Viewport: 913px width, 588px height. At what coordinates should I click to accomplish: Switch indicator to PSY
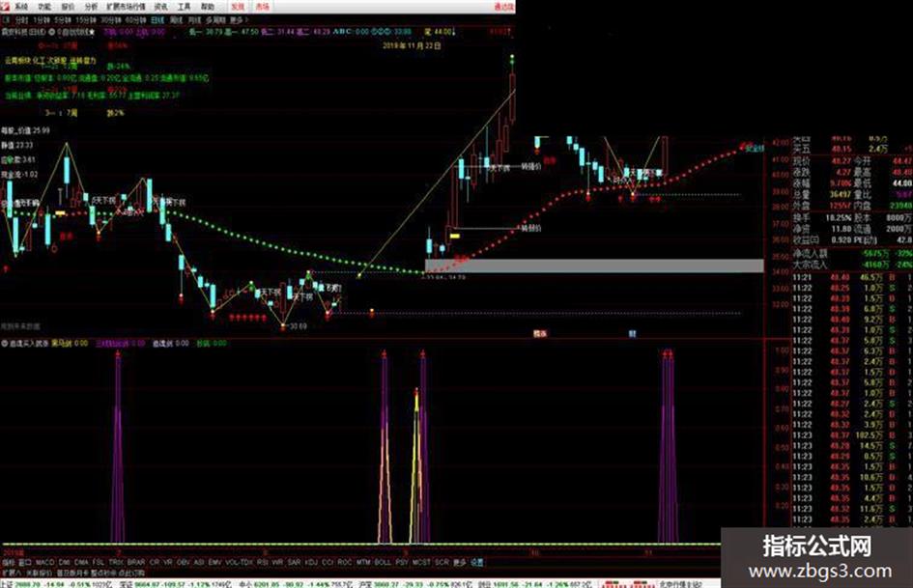[402, 562]
